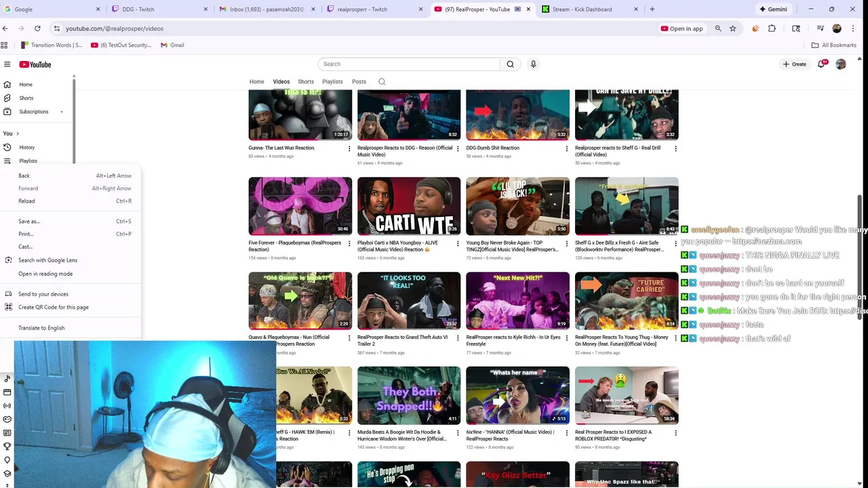The height and width of the screenshot is (488, 868).
Task: Open options for Grand Theft Auto VI video
Action: point(458,338)
